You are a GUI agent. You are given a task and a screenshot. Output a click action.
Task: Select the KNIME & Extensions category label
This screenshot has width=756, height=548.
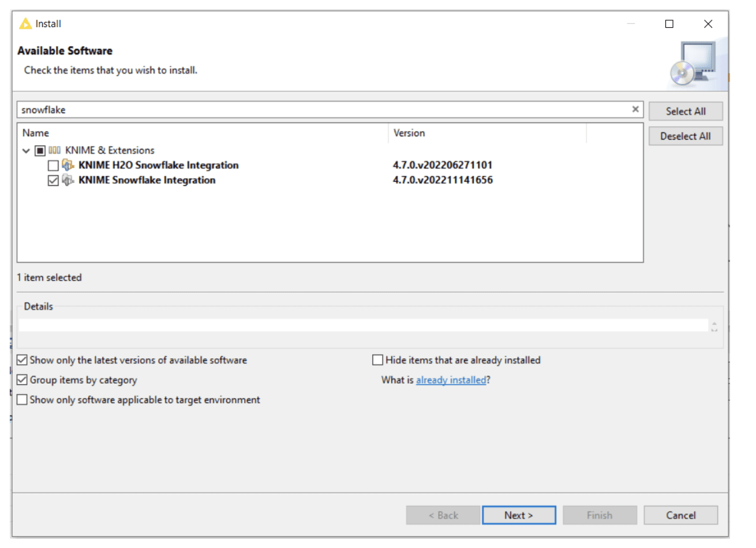[110, 150]
